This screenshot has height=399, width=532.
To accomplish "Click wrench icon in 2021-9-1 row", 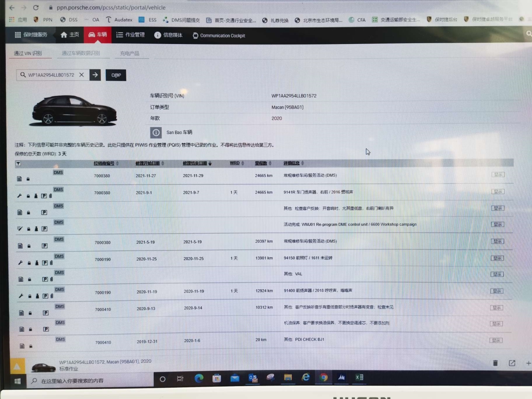I will 19,196.
